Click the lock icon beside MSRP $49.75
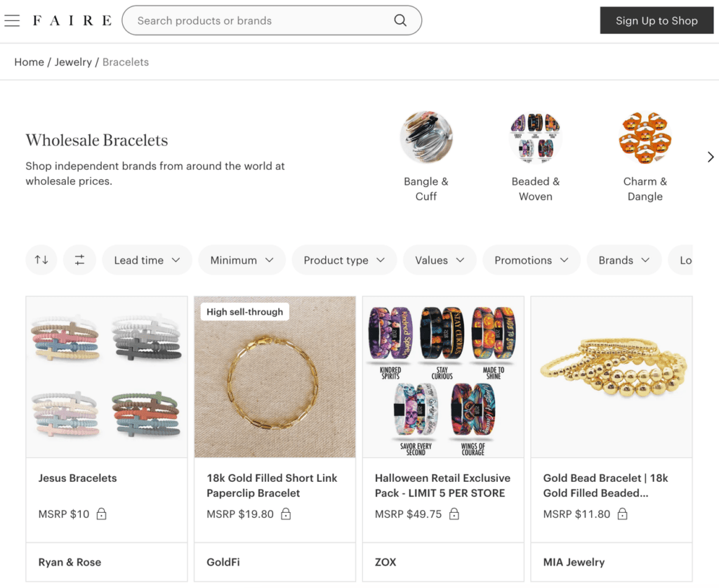 [x=454, y=514]
